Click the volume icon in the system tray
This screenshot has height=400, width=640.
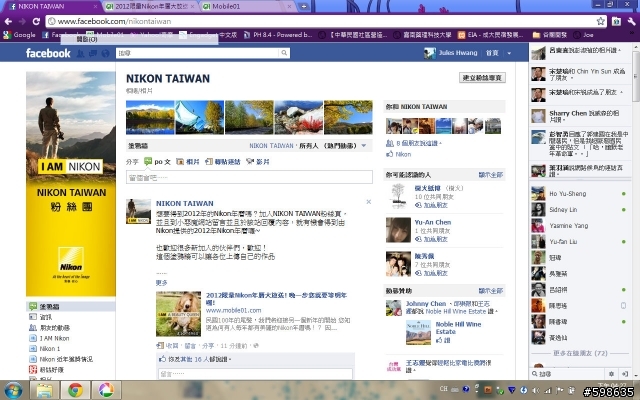tap(536, 390)
